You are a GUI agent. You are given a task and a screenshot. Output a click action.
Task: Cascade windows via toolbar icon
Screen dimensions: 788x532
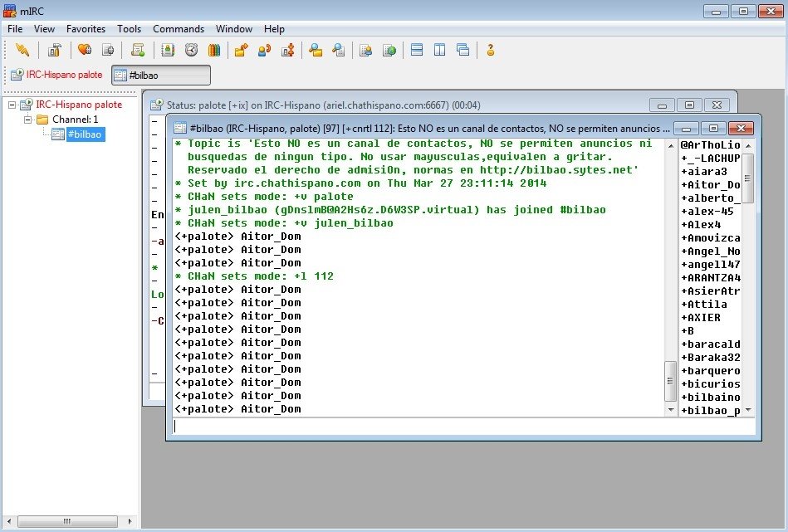[x=463, y=50]
